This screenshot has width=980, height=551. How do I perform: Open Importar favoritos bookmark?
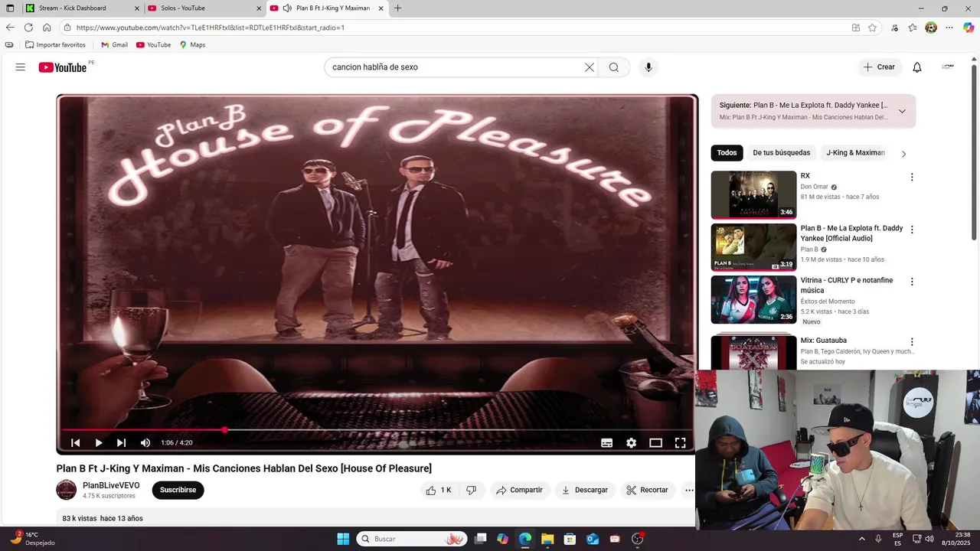click(55, 45)
